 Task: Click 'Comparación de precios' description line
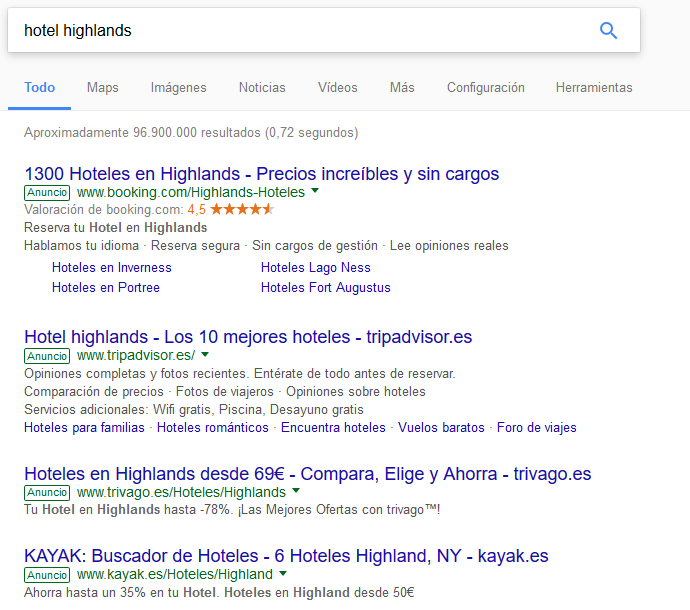[225, 392]
